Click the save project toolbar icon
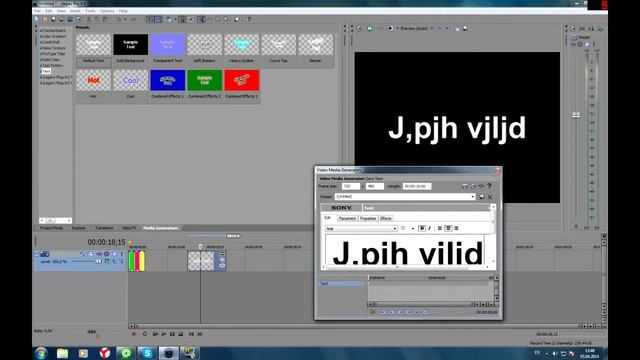The height and width of the screenshot is (360, 640). click(53, 19)
